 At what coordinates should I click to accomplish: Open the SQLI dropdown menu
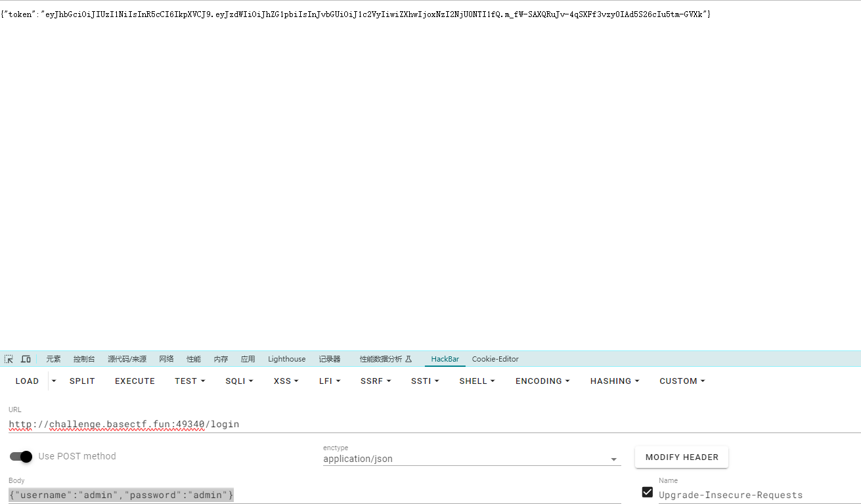(239, 381)
